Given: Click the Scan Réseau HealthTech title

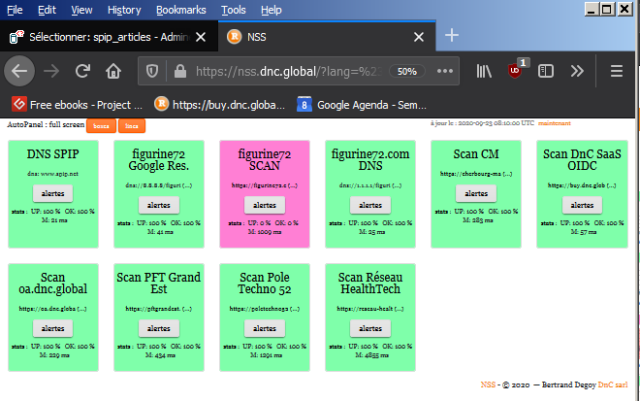Looking at the screenshot, I should pyautogui.click(x=370, y=283).
